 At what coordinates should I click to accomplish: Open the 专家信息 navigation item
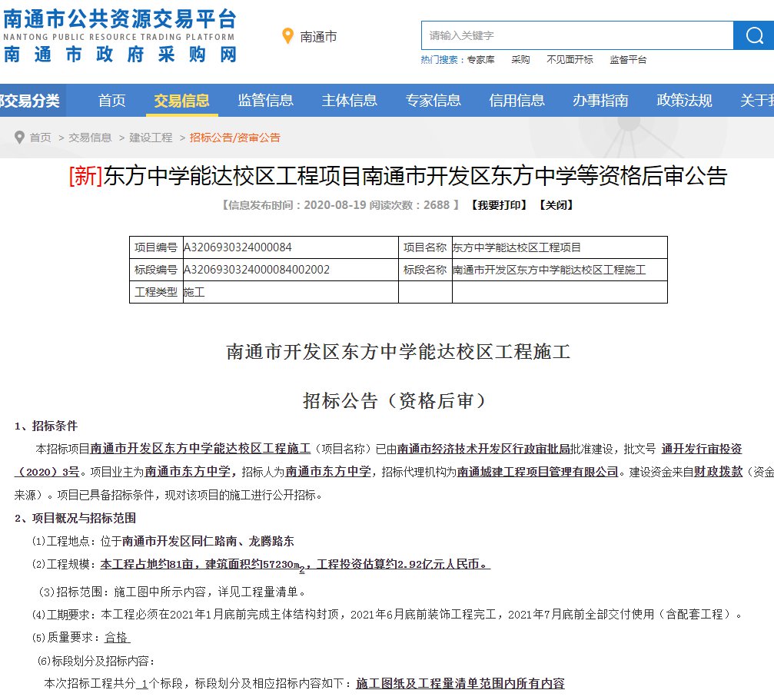click(x=433, y=101)
